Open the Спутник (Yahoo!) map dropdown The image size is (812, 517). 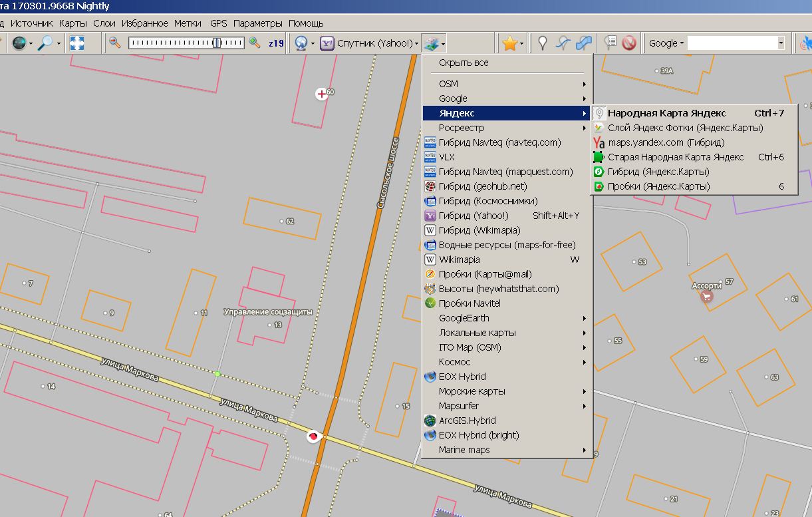coord(370,43)
